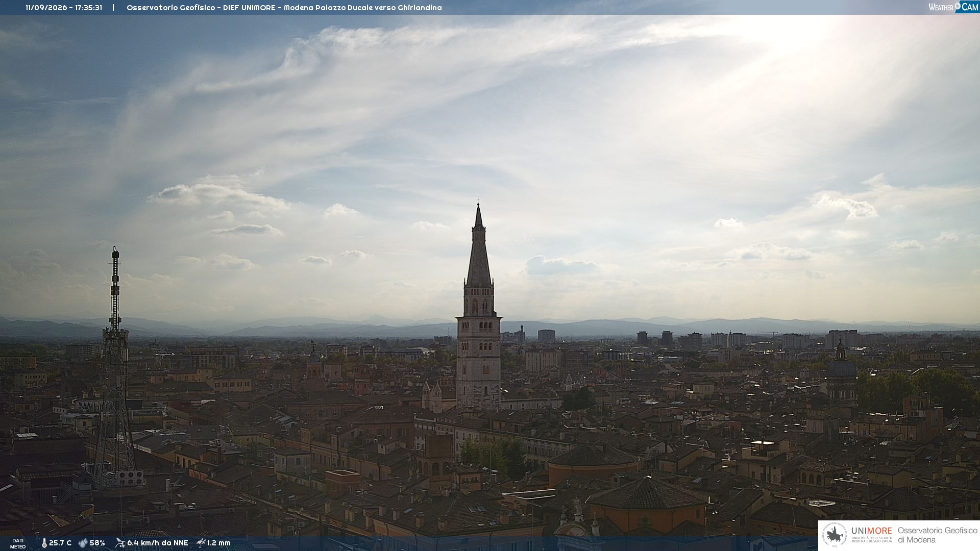Screen dimensions: 980x551
Task: Click the 11/09/2026 timestamp
Action: (46, 8)
